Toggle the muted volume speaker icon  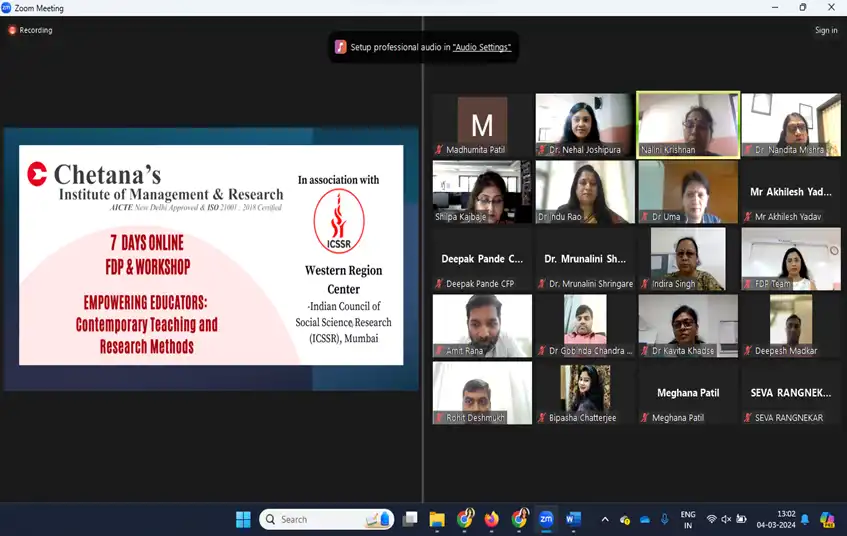[x=727, y=519]
